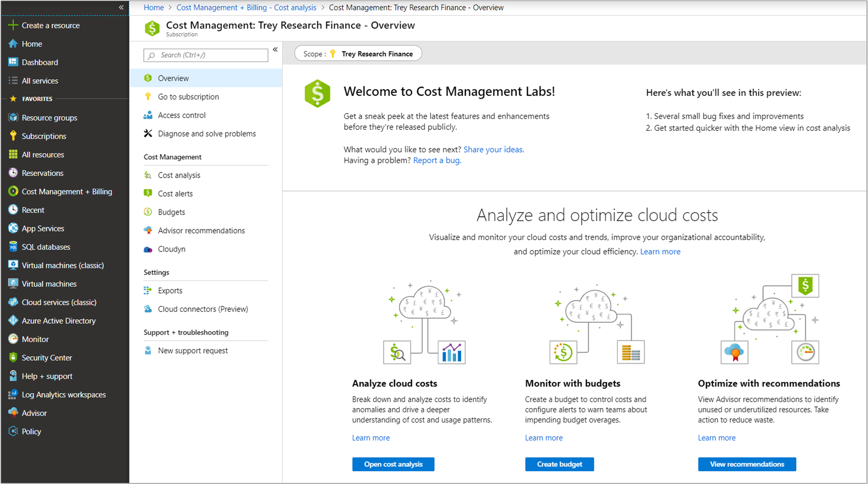Open Learn more under Optimize with recommendations

(716, 438)
